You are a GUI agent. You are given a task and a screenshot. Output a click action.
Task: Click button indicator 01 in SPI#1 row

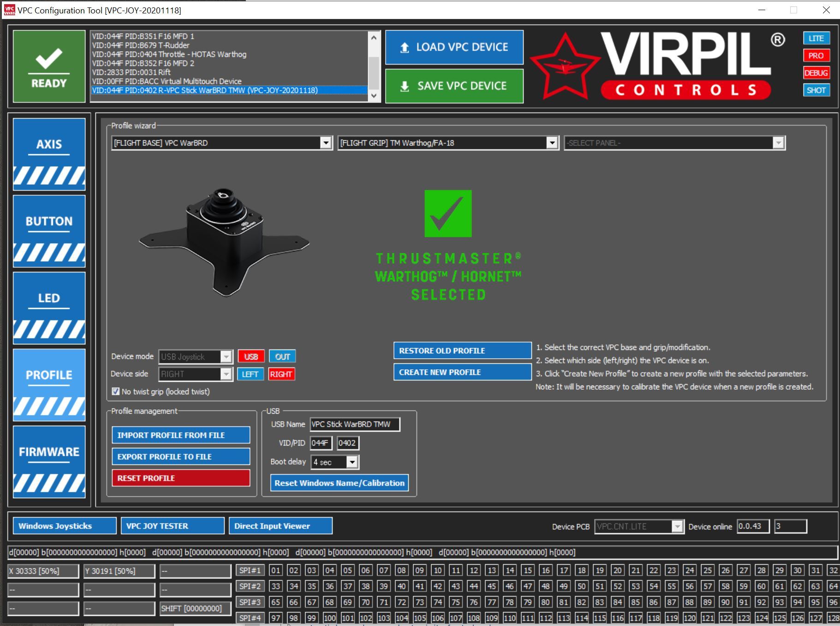point(275,571)
